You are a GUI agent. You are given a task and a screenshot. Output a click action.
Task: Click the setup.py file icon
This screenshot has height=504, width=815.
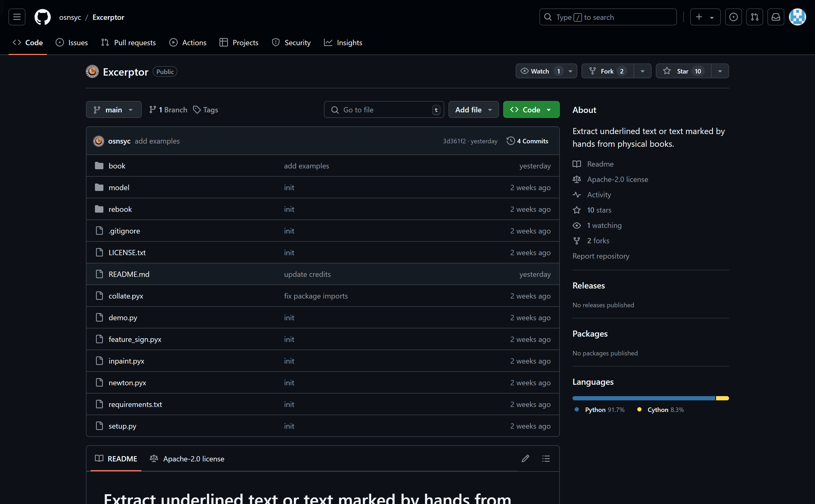[x=99, y=426]
